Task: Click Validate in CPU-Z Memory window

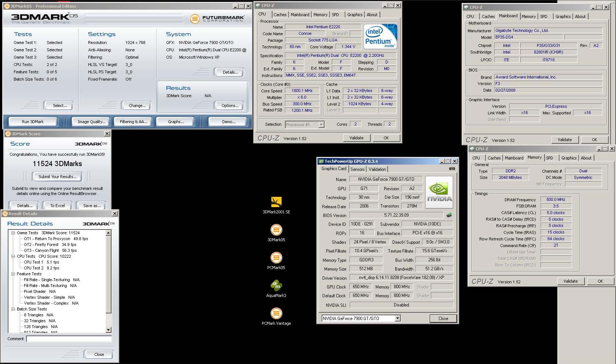Action: 571,281
